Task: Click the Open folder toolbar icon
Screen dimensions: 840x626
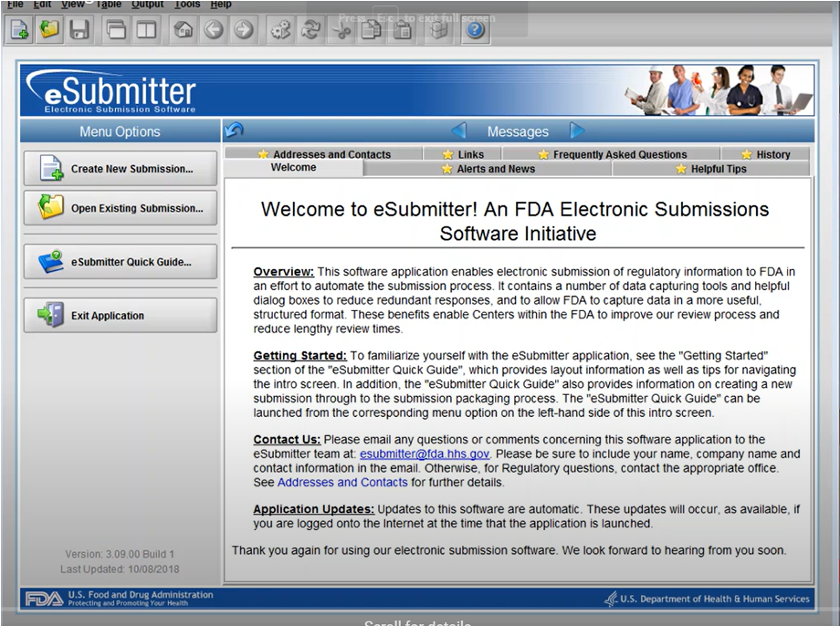Action: (49, 29)
